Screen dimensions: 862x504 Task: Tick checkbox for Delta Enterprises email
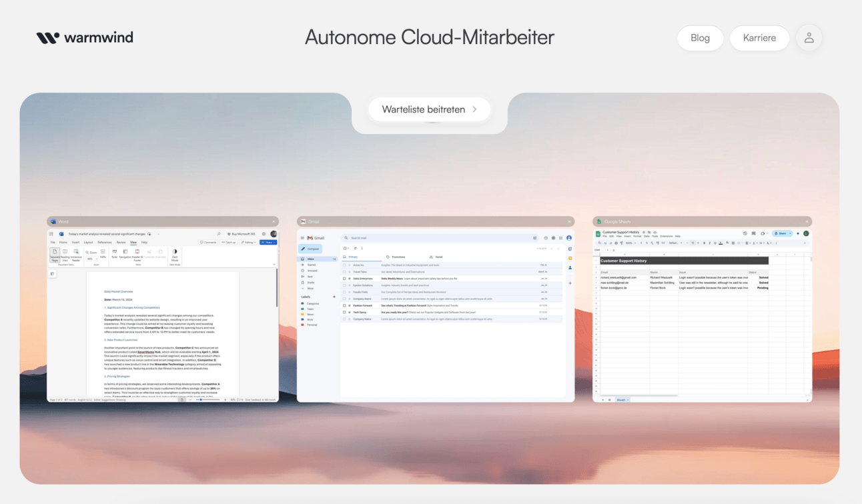(x=344, y=279)
